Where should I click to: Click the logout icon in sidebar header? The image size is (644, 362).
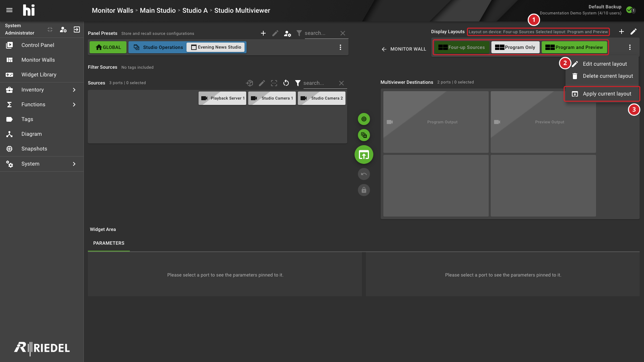(77, 29)
